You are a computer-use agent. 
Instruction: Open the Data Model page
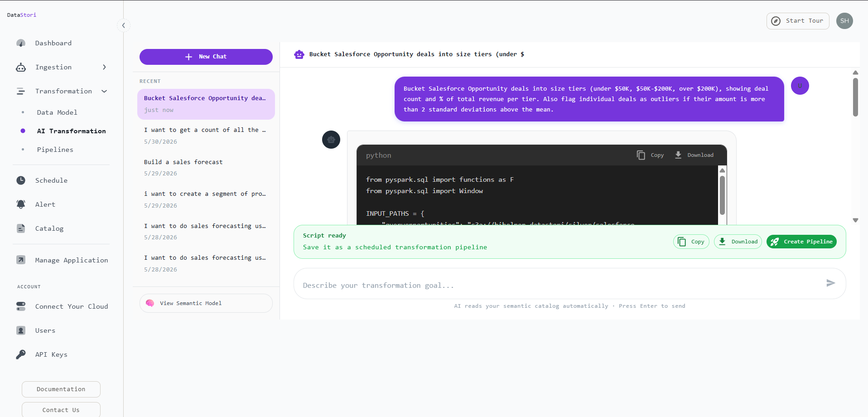(57, 112)
